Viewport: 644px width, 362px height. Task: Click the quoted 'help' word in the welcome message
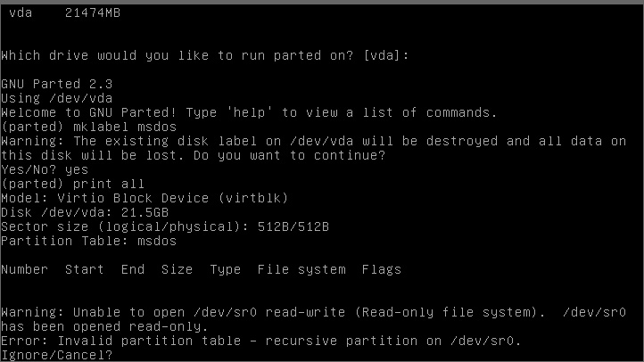249,112
